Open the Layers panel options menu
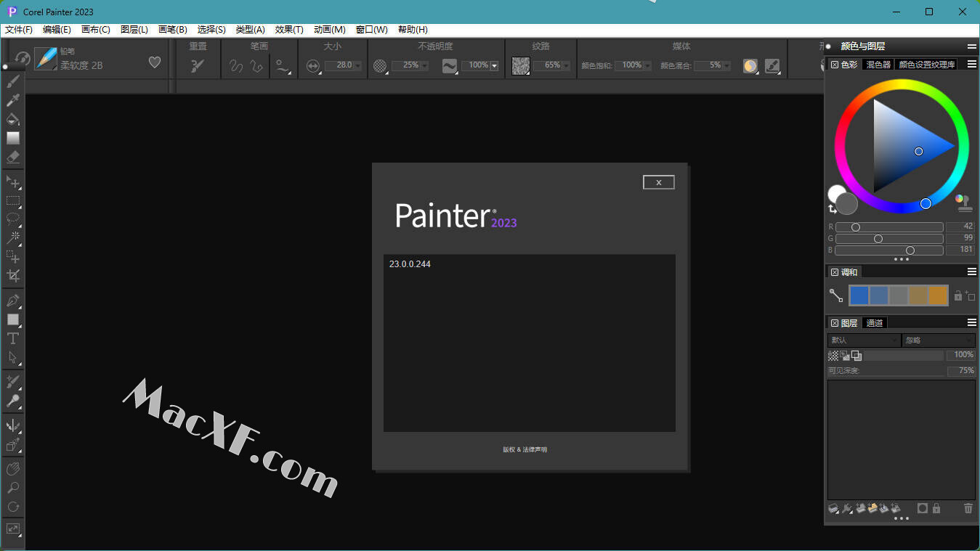Viewport: 980px width, 551px height. coord(971,323)
